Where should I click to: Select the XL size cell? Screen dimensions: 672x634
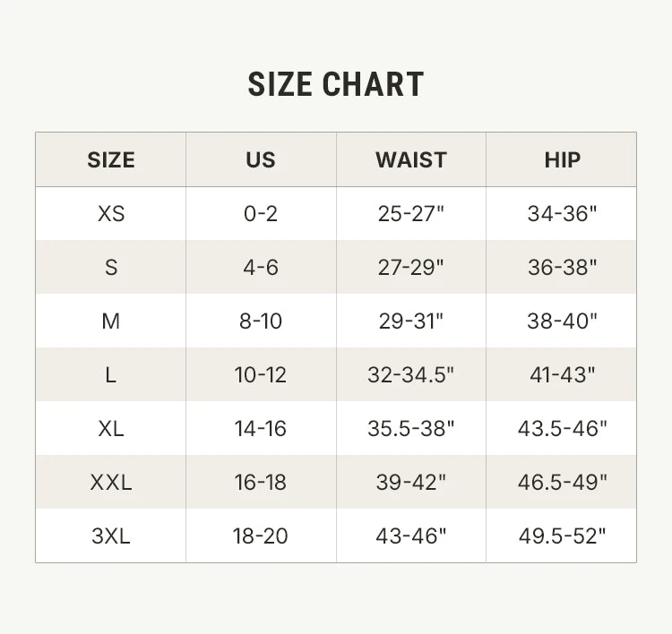pos(111,429)
